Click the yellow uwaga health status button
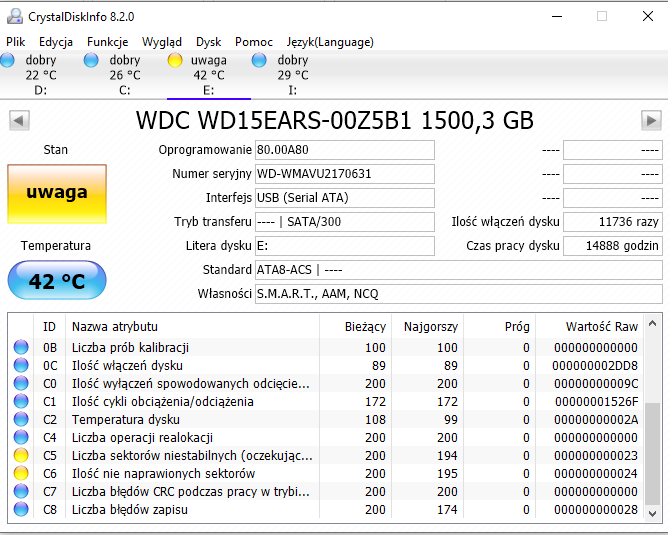This screenshot has height=535, width=668. 57,194
